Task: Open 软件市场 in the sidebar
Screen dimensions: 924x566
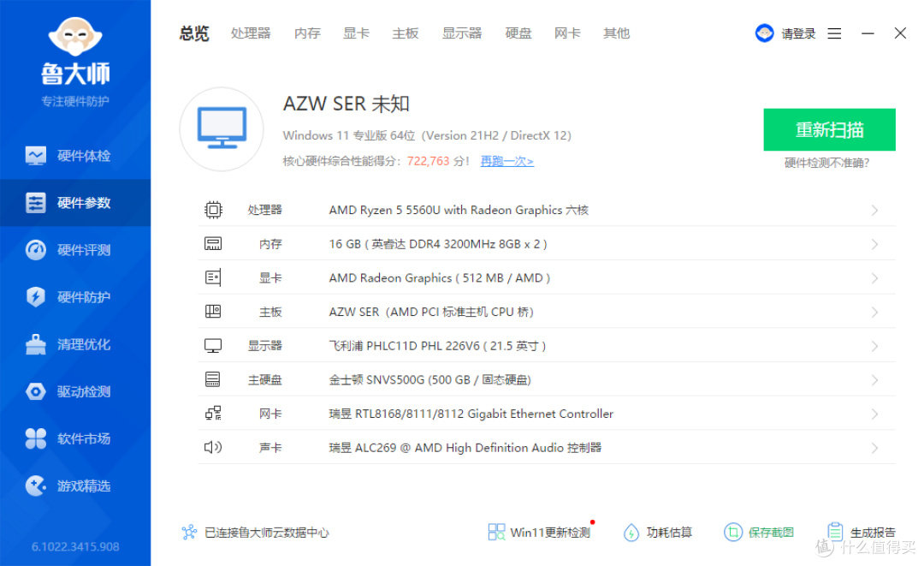Action: pyautogui.click(x=75, y=438)
